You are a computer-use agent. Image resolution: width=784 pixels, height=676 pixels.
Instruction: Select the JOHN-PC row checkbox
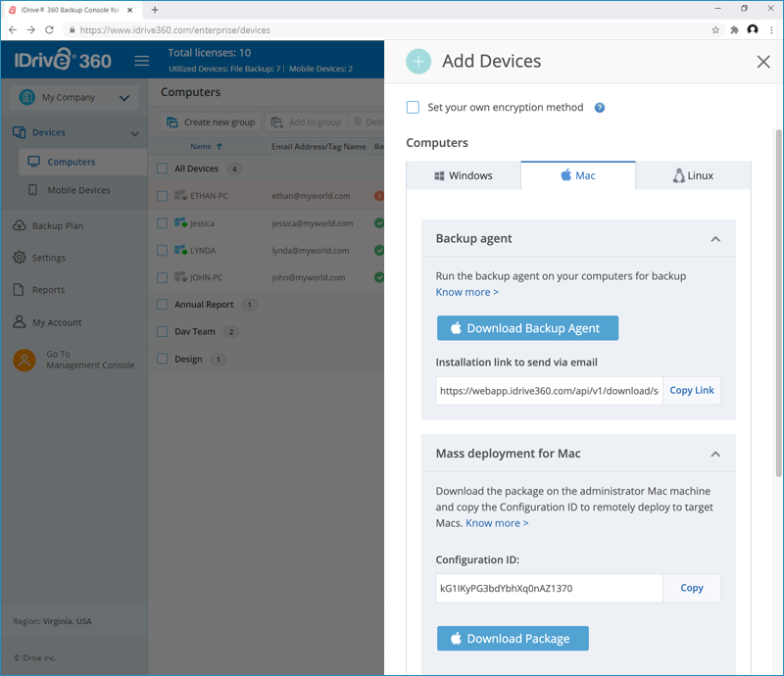point(162,277)
